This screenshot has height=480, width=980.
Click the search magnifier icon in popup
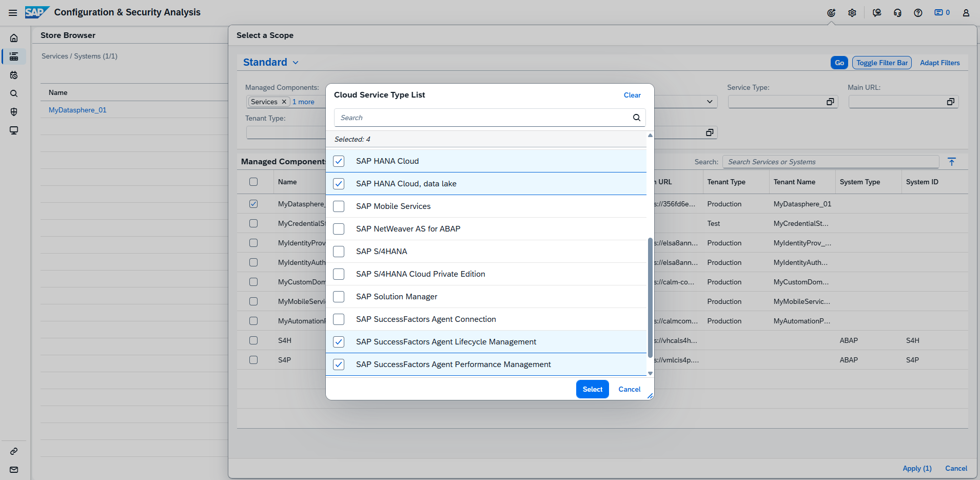(x=636, y=118)
